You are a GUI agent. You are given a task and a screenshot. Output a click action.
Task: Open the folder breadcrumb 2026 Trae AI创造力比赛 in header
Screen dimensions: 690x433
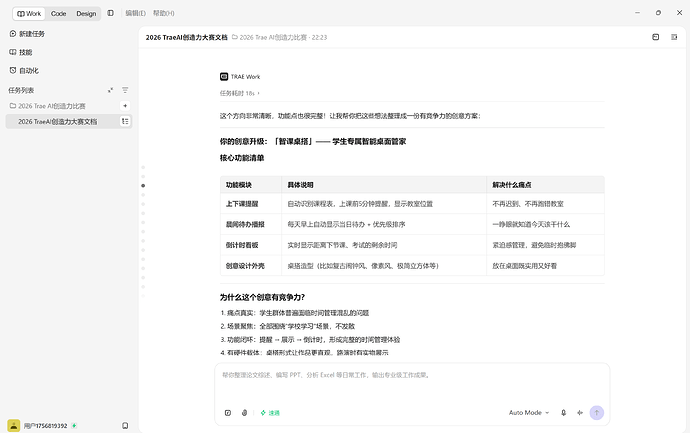[x=269, y=37]
